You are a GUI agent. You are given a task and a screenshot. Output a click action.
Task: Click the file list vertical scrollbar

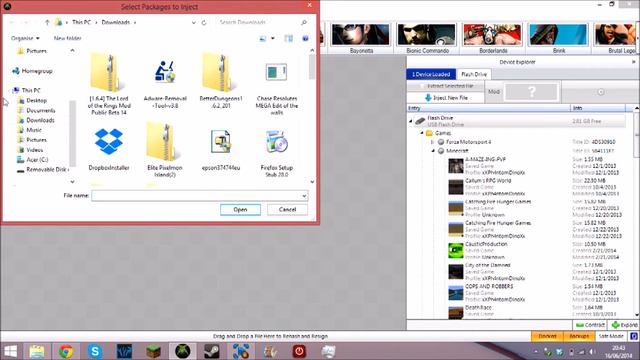(x=312, y=67)
